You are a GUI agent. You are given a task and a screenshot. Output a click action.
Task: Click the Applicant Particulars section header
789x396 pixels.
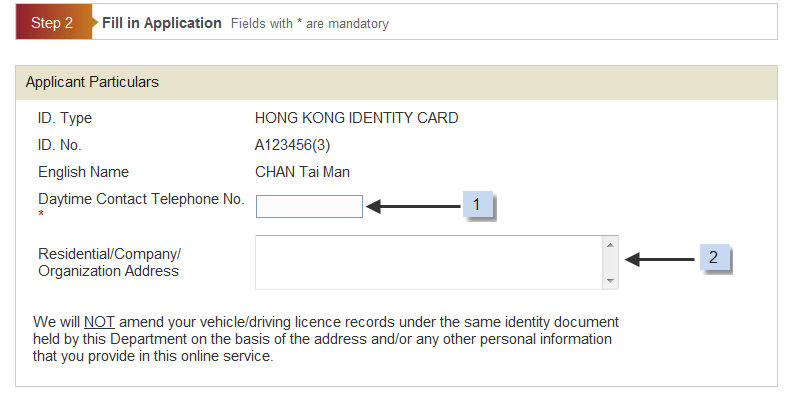[397, 83]
